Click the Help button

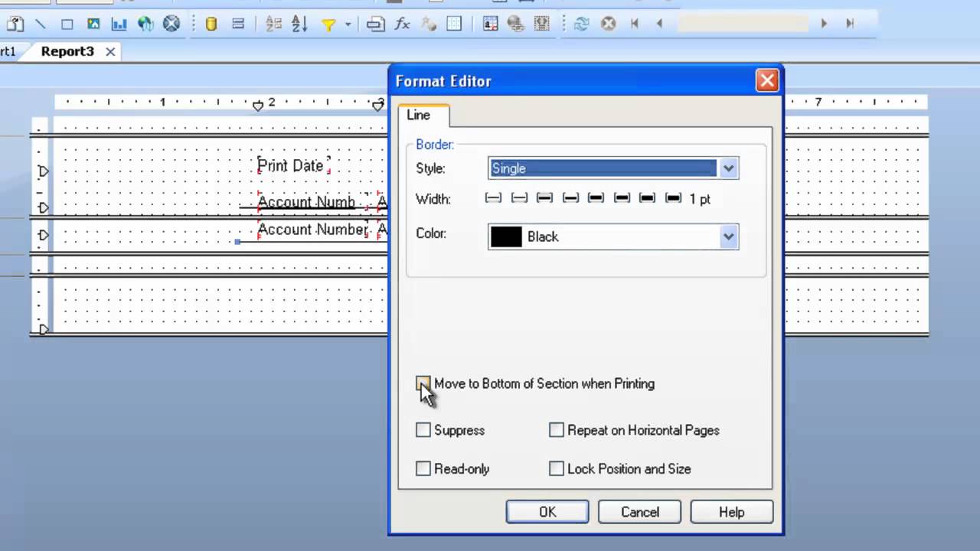coord(731,512)
